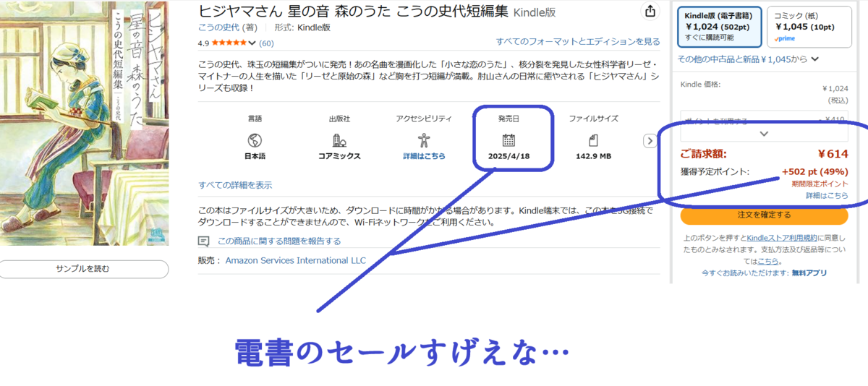Click the accessibility person icon
This screenshot has height=386, width=868.
(424, 140)
